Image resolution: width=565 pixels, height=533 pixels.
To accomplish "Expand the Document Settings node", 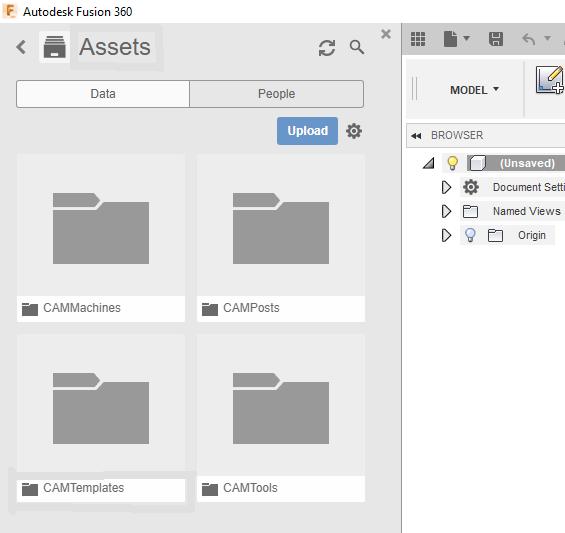I will [x=446, y=187].
